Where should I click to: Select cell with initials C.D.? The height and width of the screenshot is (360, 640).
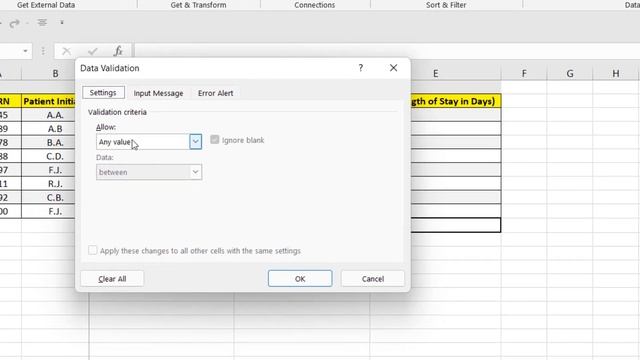[49, 156]
